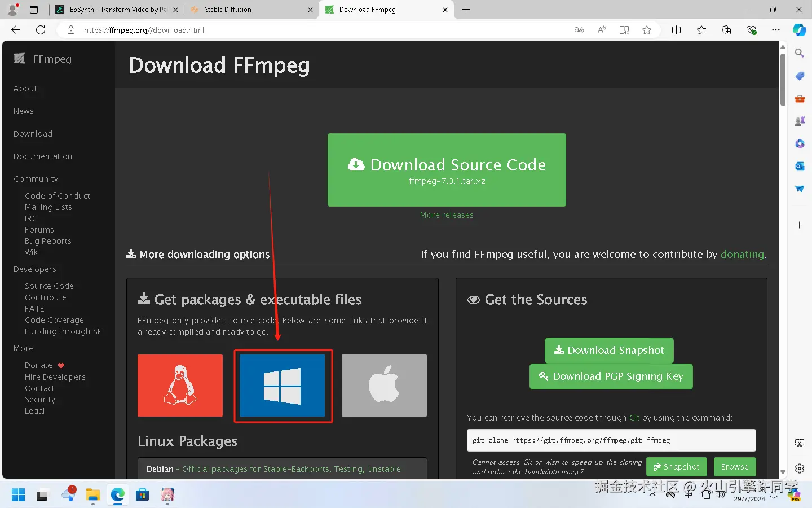Open Shopping tag in Edge sidebar
This screenshot has width=812, height=508.
pos(800,76)
